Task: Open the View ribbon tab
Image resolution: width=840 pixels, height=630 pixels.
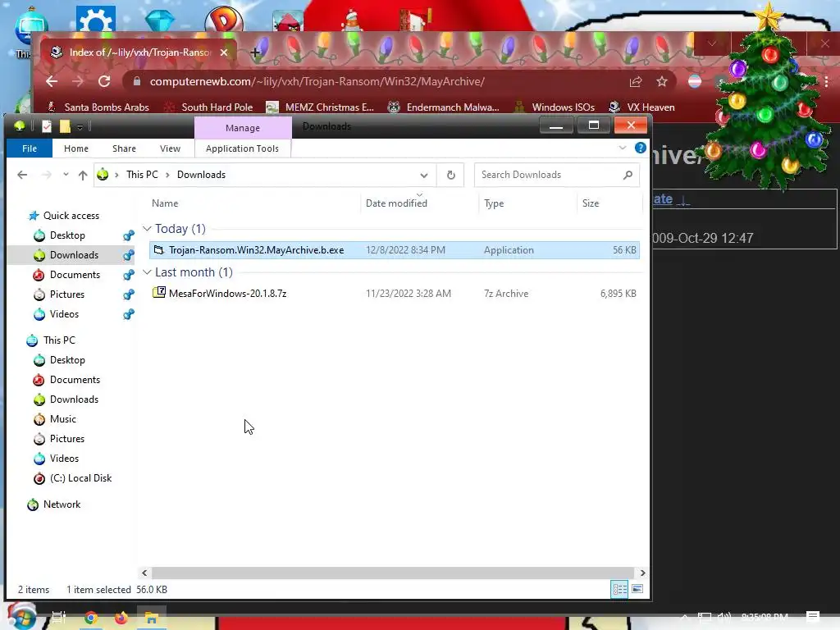Action: (x=170, y=148)
